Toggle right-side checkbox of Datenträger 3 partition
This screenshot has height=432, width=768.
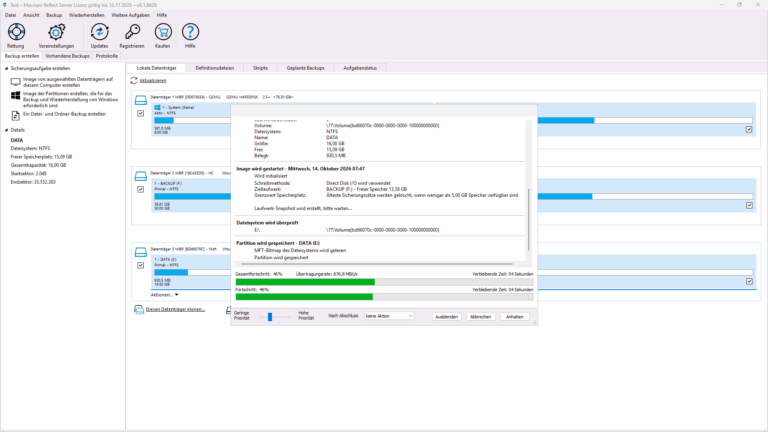749,281
